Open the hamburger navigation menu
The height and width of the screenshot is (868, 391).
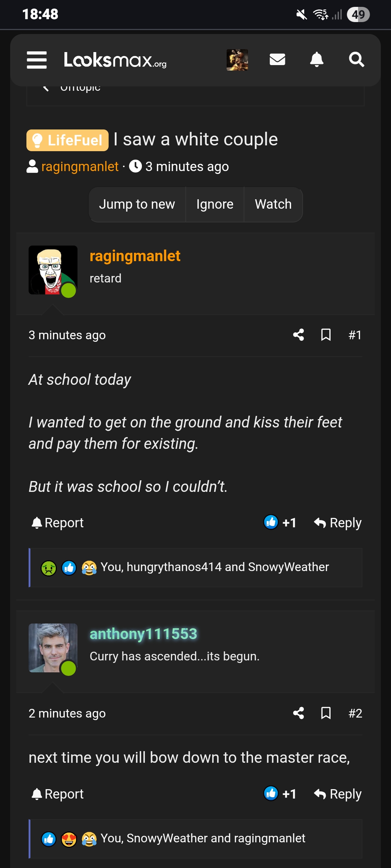(37, 60)
